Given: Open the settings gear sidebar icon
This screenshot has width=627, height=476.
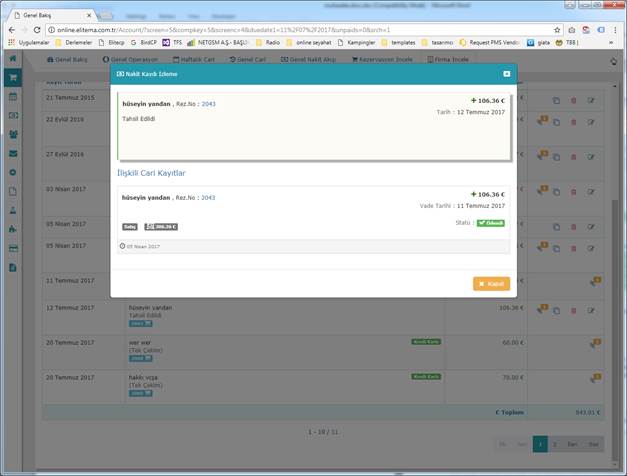Looking at the screenshot, I should pyautogui.click(x=13, y=172).
